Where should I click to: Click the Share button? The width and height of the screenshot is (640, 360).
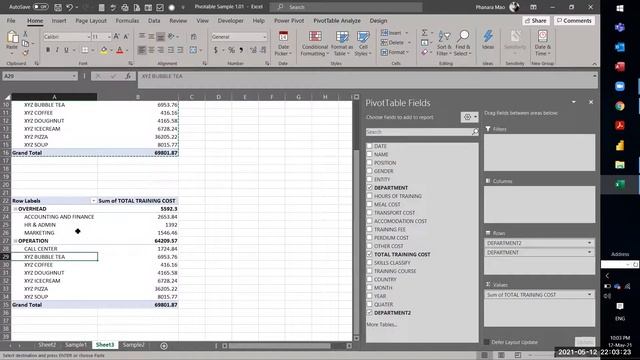click(536, 20)
